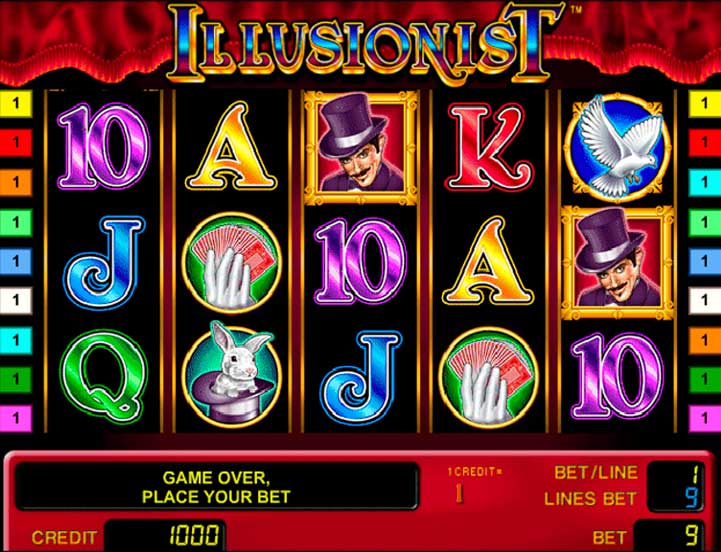The image size is (721, 552).
Task: Click the LINES BET value 9
Action: (x=692, y=499)
